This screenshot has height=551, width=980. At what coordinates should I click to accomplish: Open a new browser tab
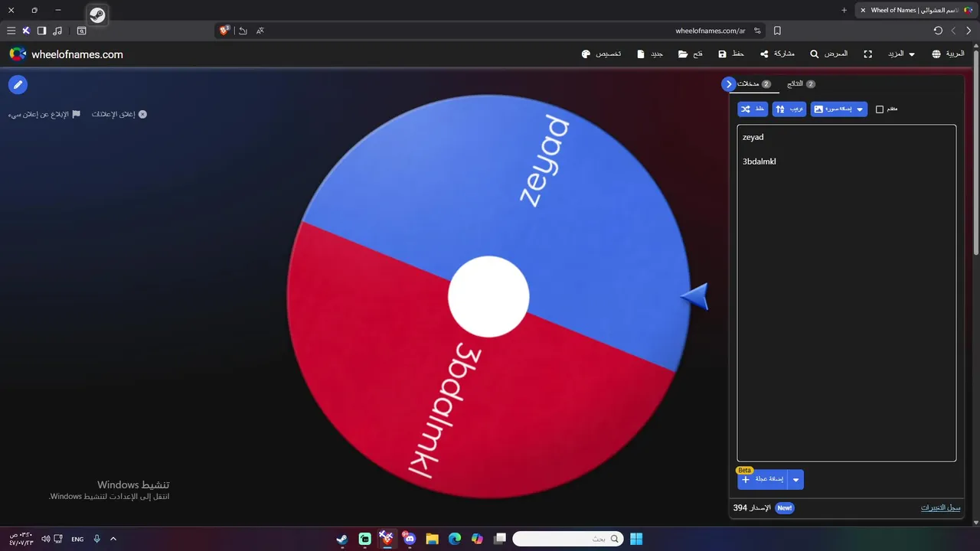844,10
